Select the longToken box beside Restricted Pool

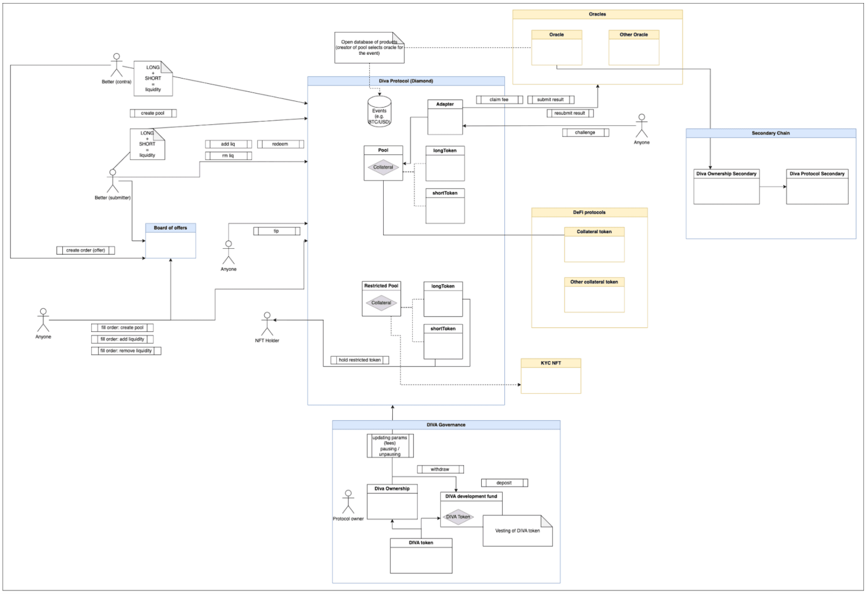[443, 299]
